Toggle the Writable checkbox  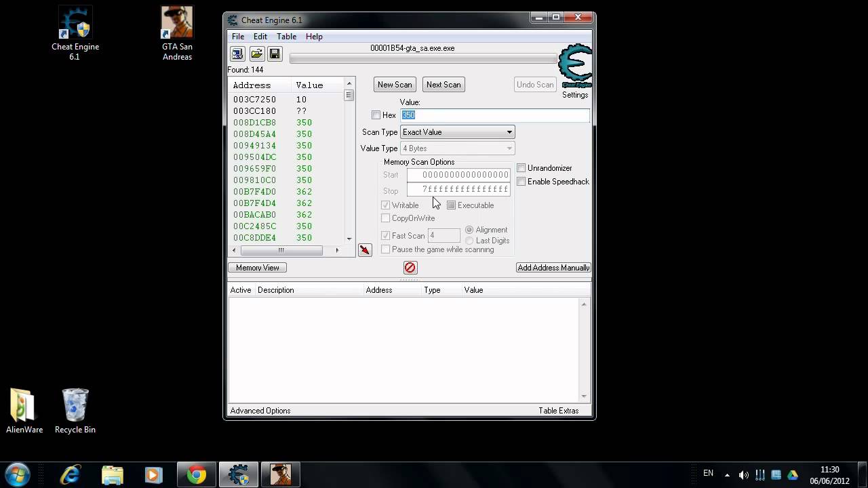point(385,205)
